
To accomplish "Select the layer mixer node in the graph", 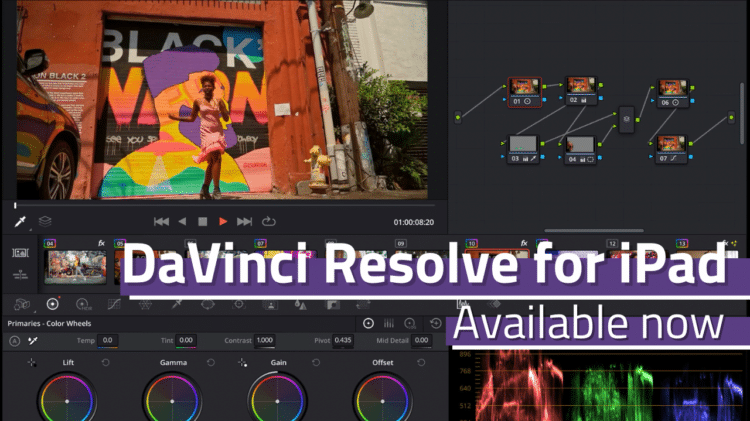I will pyautogui.click(x=627, y=119).
